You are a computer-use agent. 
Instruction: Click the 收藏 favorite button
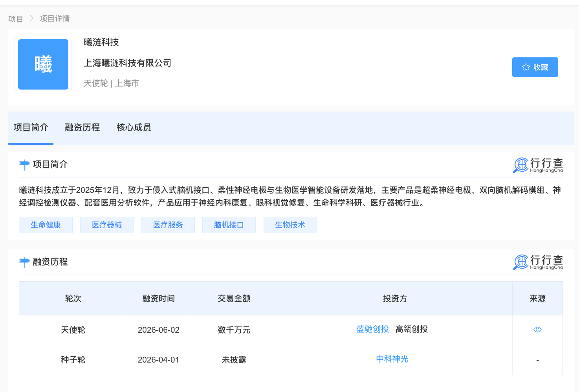pos(535,67)
